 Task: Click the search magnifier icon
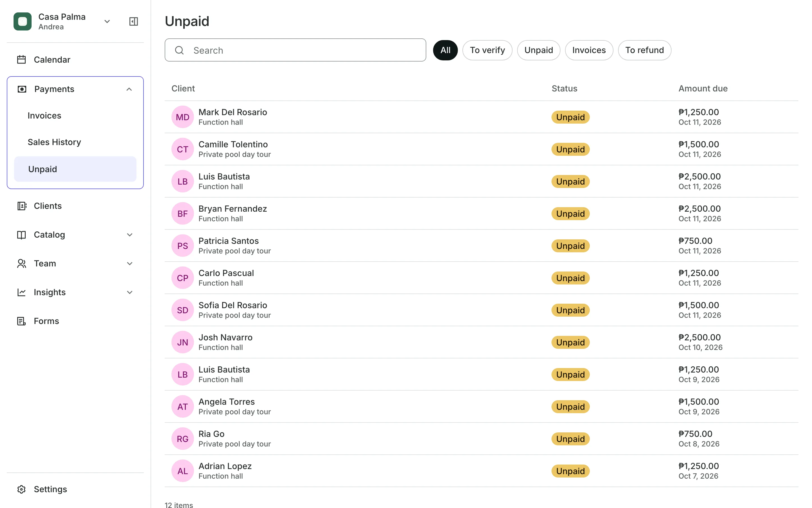click(x=180, y=50)
